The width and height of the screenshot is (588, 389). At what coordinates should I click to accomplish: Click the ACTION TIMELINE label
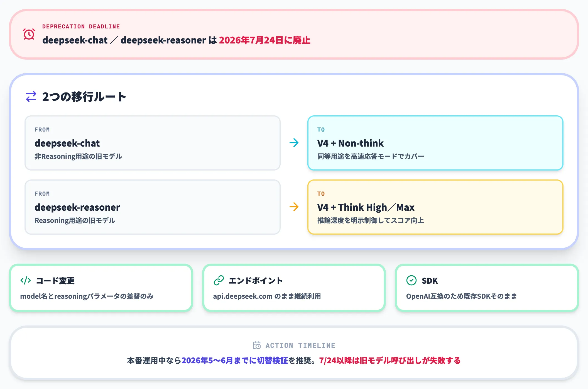[300, 346]
